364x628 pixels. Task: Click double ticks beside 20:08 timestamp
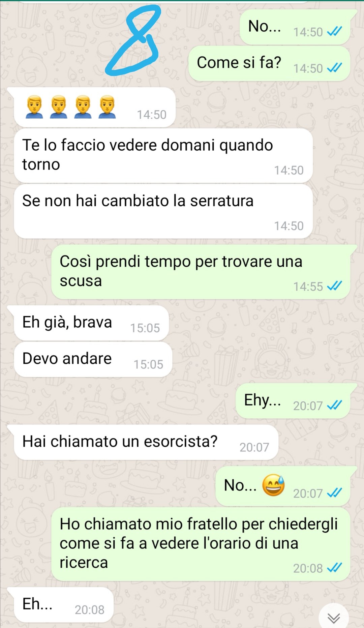tap(335, 568)
